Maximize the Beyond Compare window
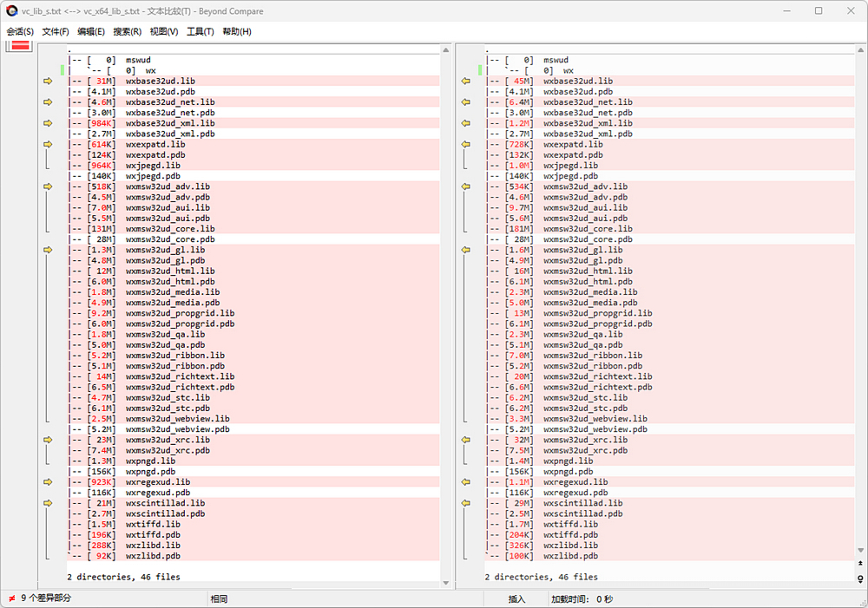The image size is (868, 608). point(819,10)
